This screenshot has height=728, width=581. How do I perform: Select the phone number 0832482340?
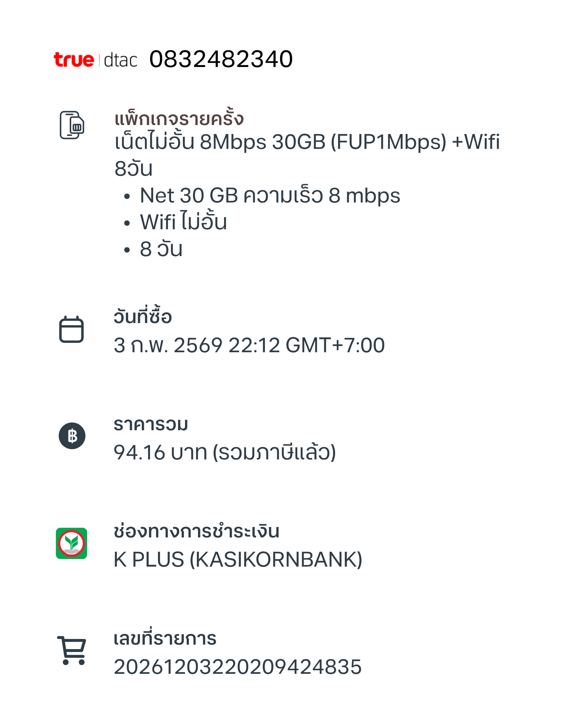pyautogui.click(x=221, y=59)
